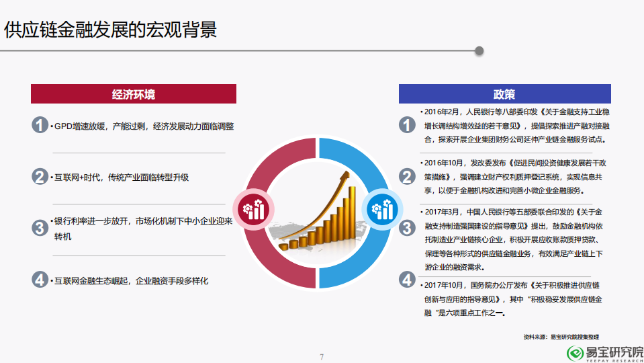This screenshot has width=644, height=363.
Task: Click number 3 badge beside 银行利率进一步放开
Action: (40, 228)
